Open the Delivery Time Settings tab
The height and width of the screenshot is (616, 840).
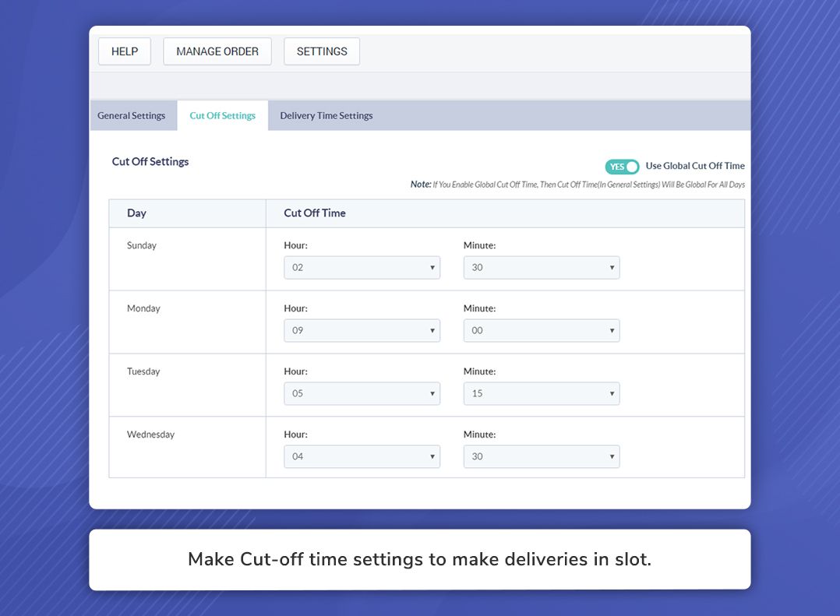(326, 114)
